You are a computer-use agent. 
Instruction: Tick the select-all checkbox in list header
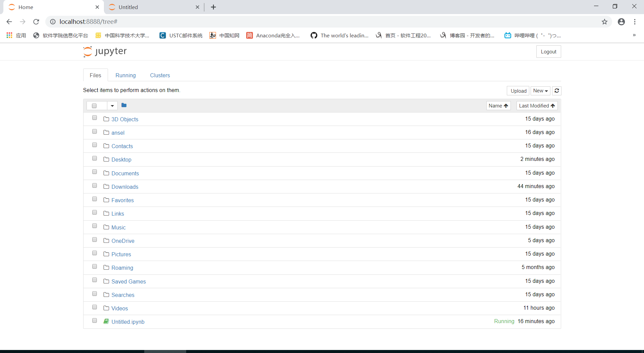pos(94,106)
